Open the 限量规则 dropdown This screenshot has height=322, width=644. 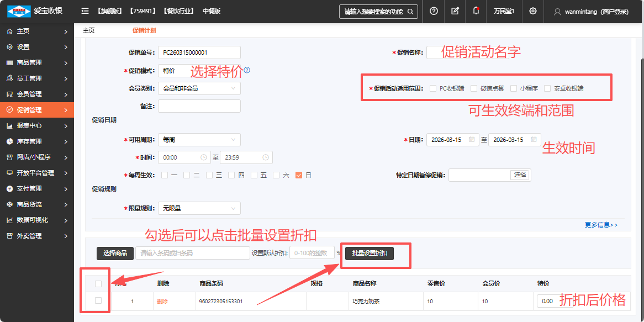point(199,208)
